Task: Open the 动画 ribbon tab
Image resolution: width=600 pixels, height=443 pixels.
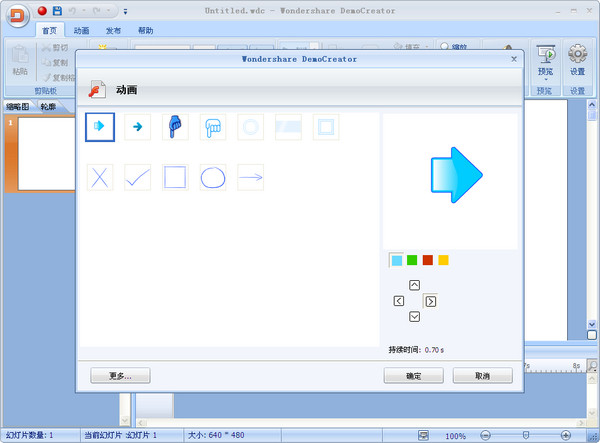Action: coord(82,31)
